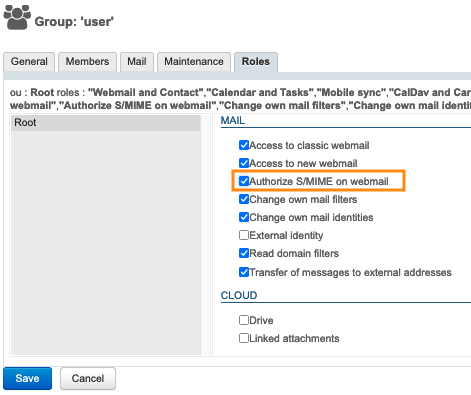Disable Authorize S/MIME on webmail
The height and width of the screenshot is (395, 471).
coord(244,181)
